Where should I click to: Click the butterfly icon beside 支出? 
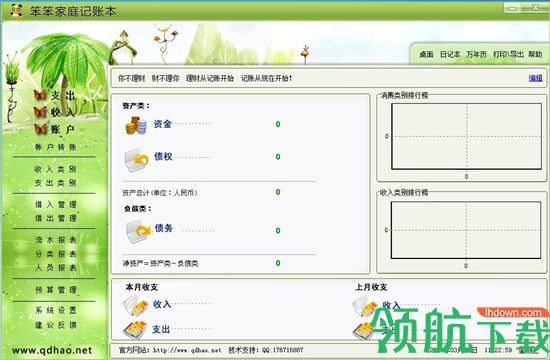point(40,95)
